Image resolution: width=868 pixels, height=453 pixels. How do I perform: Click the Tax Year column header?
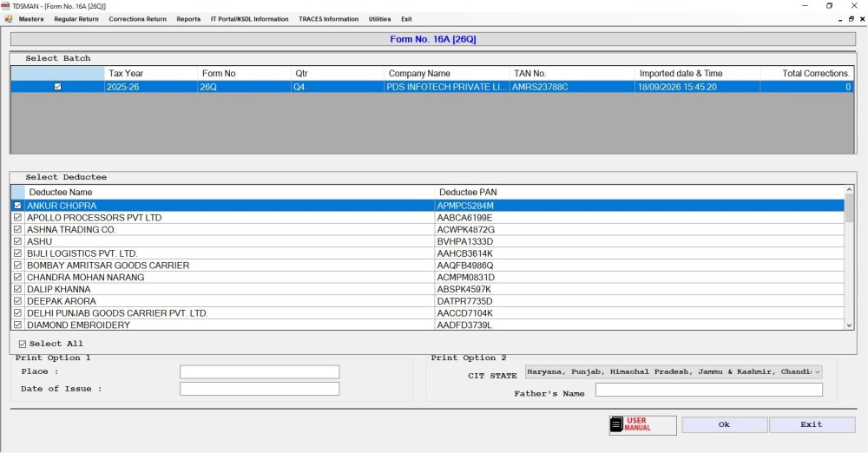click(150, 73)
